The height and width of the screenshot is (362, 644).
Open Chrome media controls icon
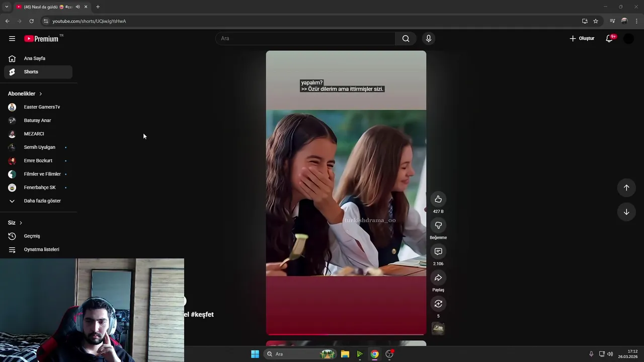pyautogui.click(x=612, y=21)
